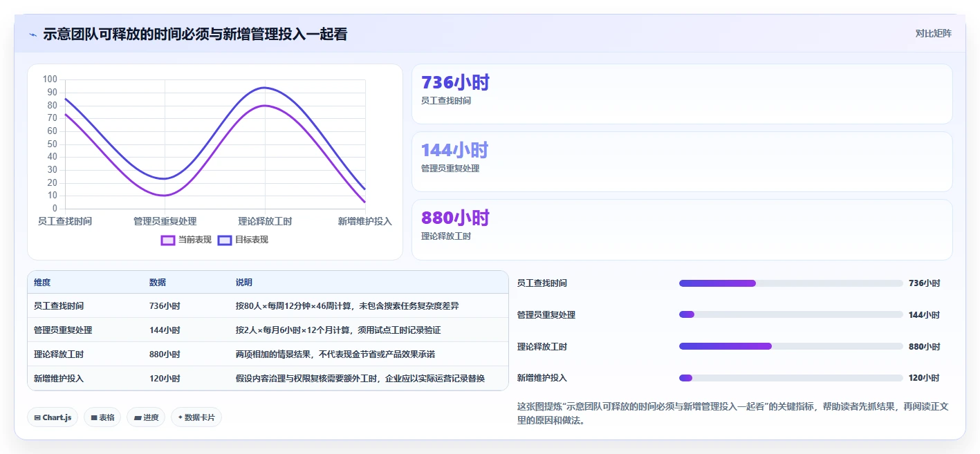Click 120小时 value beside progress bar

point(925,379)
